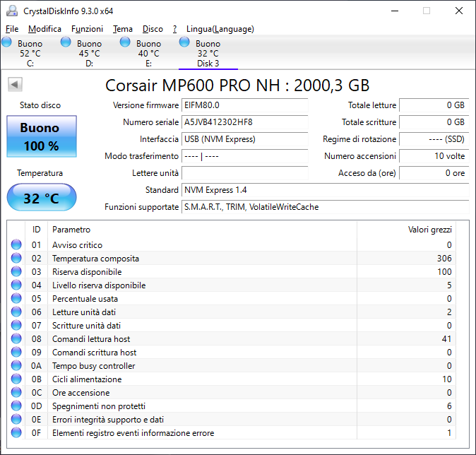Select the Percentuale usata parameter text
Screen dimensions: 476x455
point(85,299)
